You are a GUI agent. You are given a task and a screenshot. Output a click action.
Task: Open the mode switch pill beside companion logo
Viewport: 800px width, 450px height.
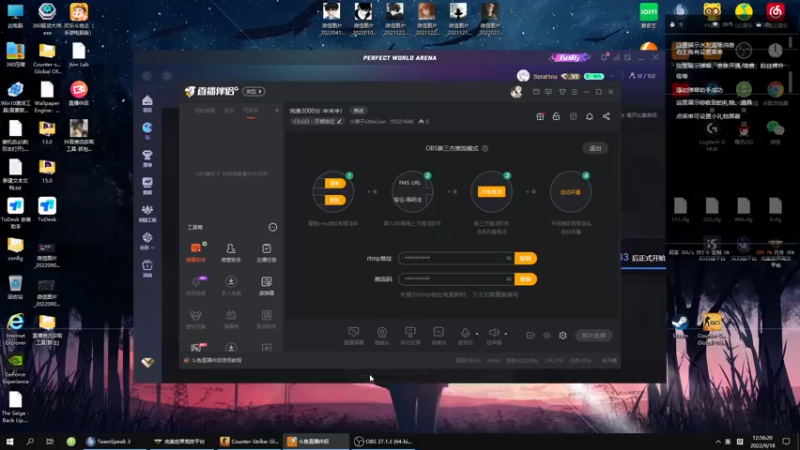(x=254, y=91)
